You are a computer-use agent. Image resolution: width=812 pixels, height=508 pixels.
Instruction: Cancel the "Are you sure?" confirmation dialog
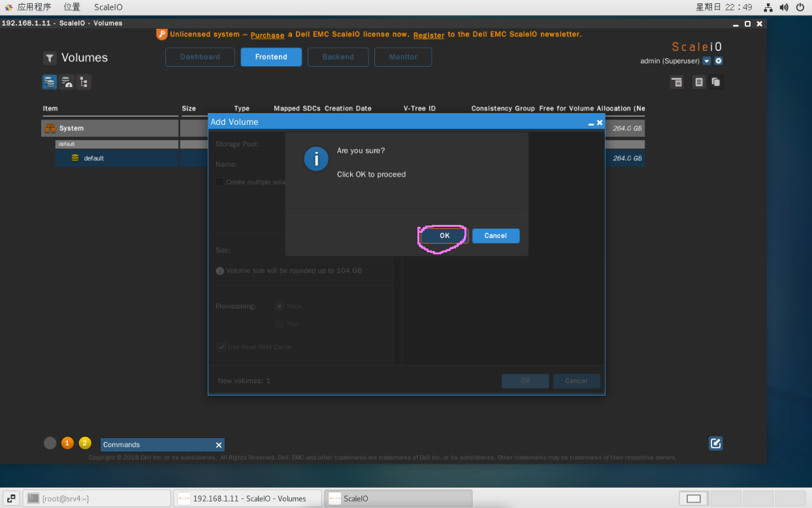(x=496, y=235)
